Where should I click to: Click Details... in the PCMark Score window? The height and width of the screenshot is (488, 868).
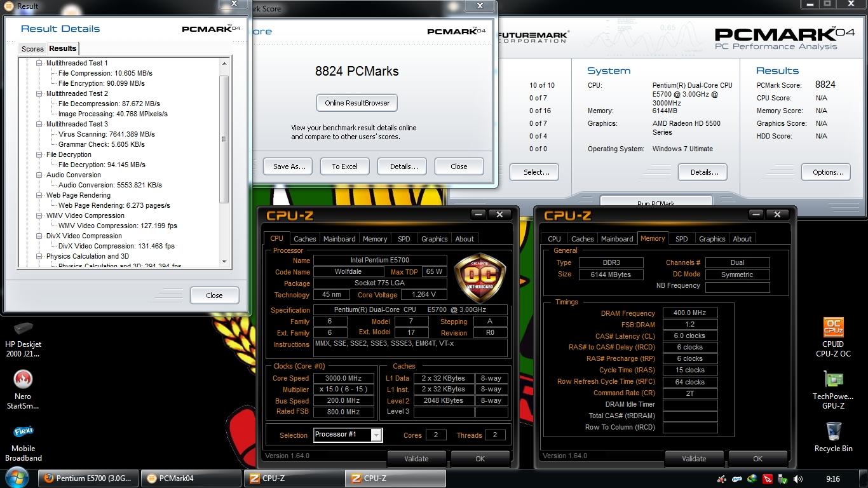click(403, 166)
